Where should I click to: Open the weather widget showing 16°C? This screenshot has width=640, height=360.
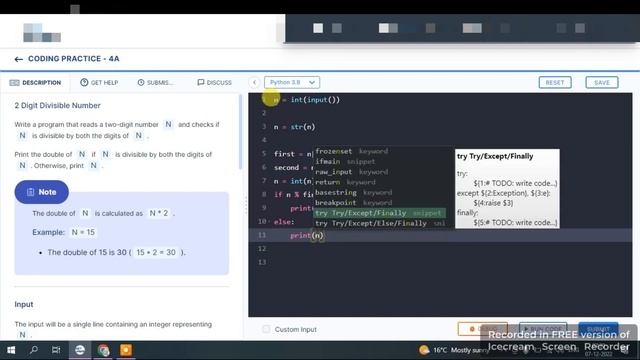[x=454, y=350]
